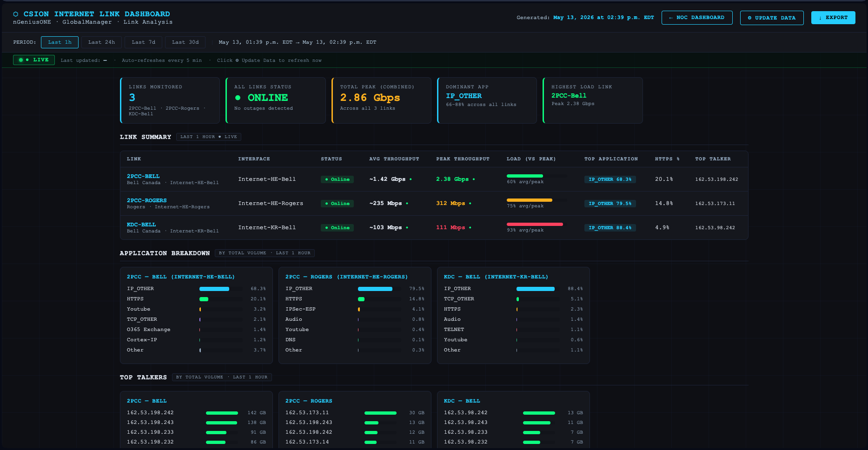Click the BY TOTAL VOLUME badge beside Application Breakdown

265,253
